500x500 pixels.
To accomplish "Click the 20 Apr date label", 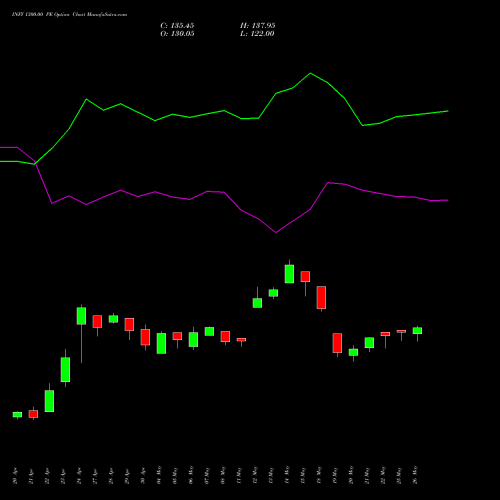I will 15,476.
